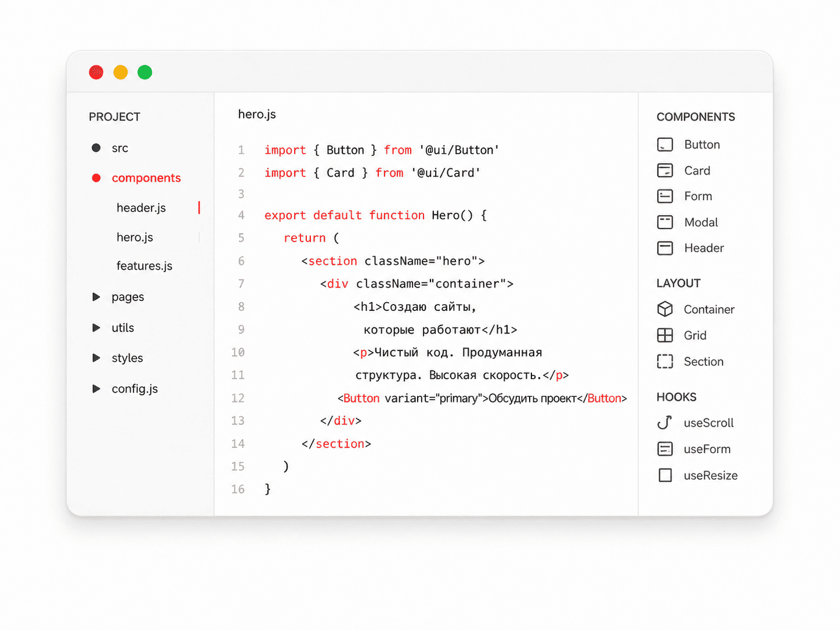
Task: Select the useScroll hook label
Action: point(708,423)
